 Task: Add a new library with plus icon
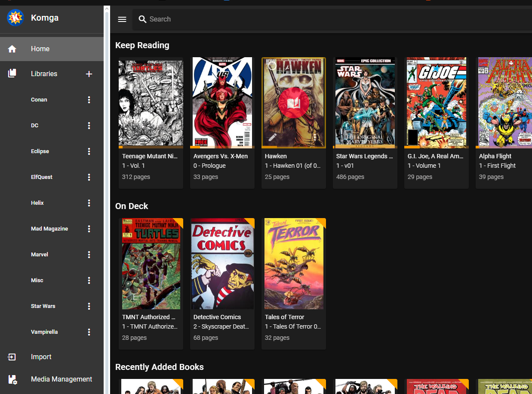point(89,74)
